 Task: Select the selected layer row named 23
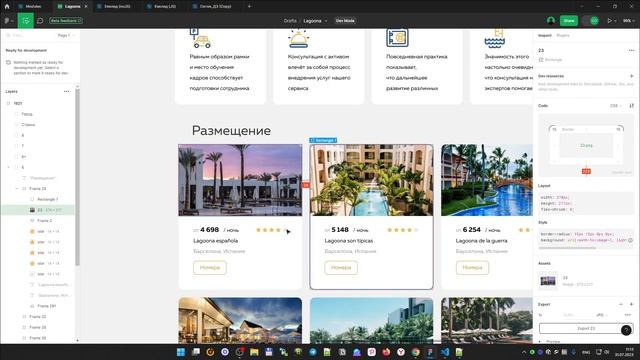(x=38, y=210)
